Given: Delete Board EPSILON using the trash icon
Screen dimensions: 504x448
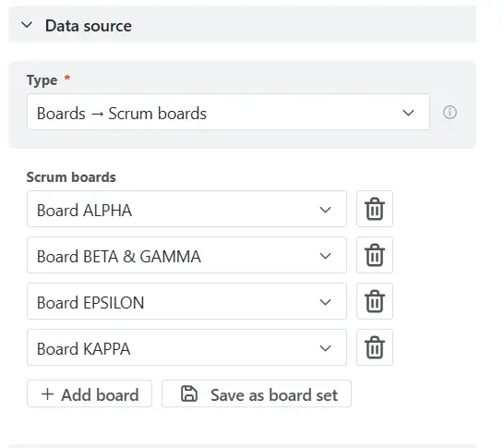Looking at the screenshot, I should pyautogui.click(x=375, y=301).
